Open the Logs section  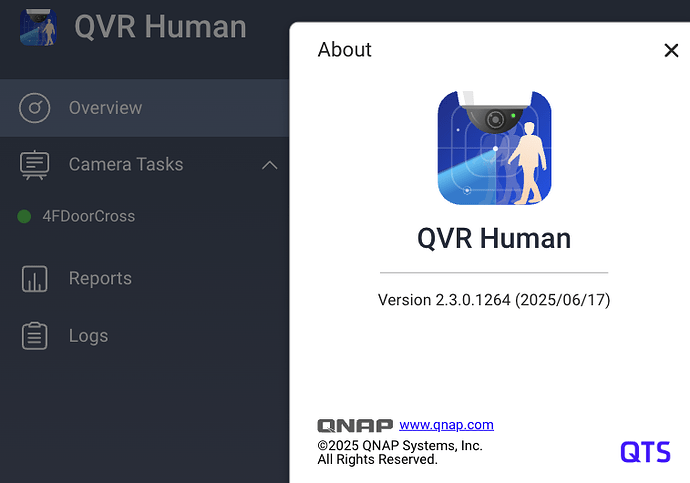click(x=88, y=336)
